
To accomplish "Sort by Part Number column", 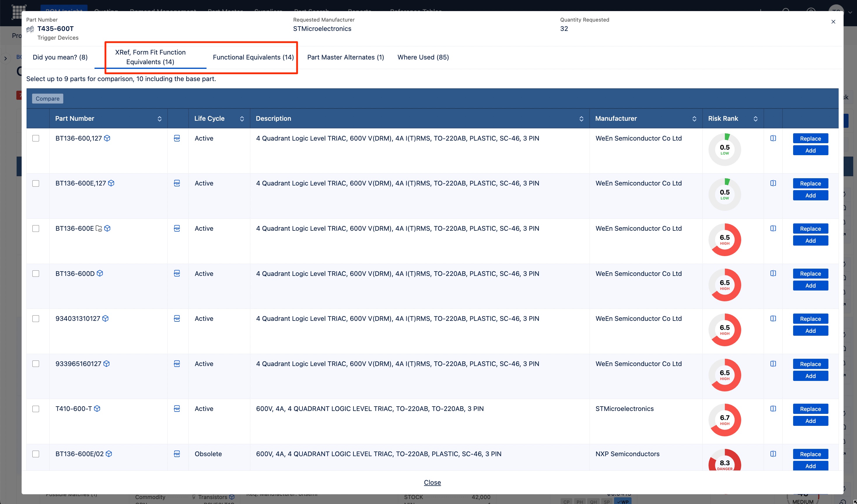I will tap(160, 119).
